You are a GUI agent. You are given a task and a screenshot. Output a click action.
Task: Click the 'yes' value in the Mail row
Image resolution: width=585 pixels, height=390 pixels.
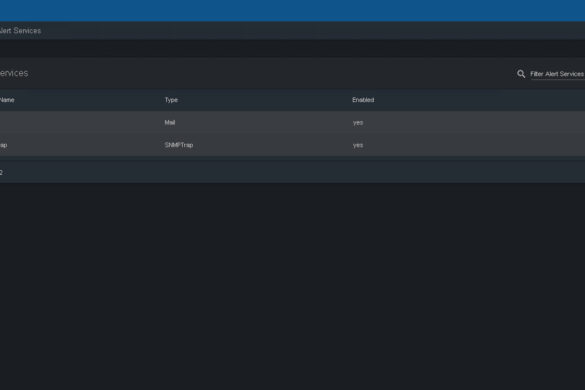click(358, 122)
